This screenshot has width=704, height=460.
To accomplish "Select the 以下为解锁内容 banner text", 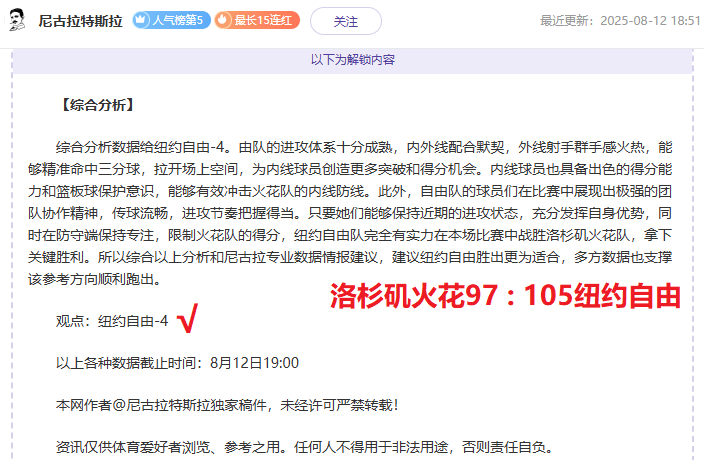I will tap(352, 60).
